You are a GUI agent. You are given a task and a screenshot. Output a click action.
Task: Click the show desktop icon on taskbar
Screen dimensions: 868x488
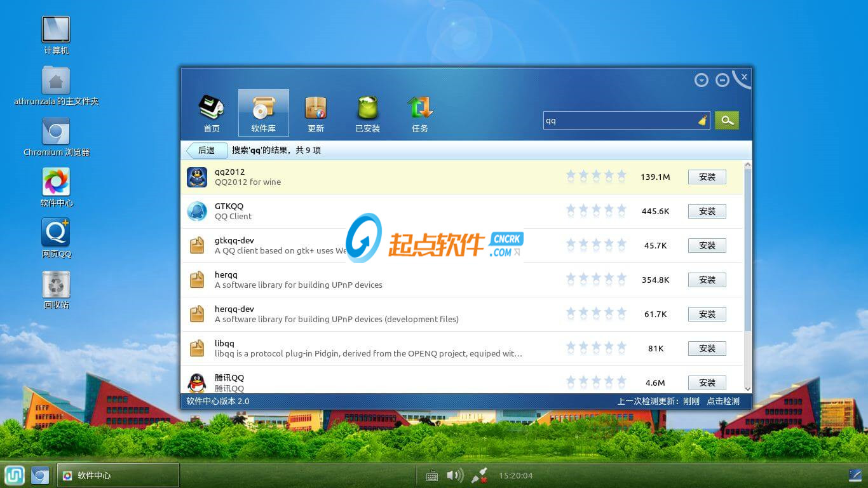[855, 475]
